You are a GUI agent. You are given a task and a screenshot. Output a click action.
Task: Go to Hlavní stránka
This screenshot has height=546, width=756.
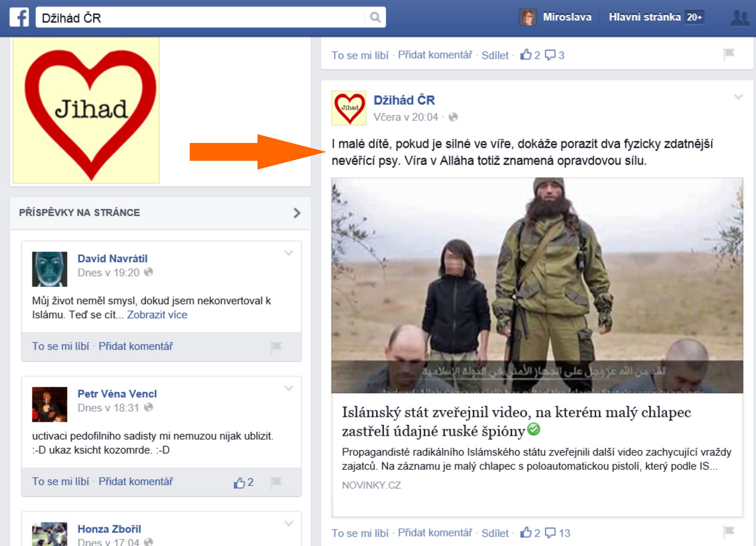coord(645,17)
